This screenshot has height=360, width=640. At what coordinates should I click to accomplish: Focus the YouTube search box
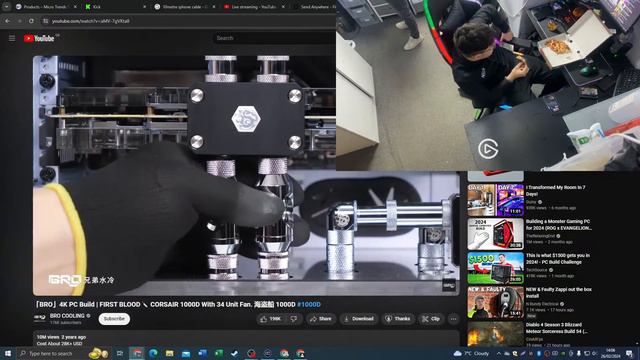click(273, 38)
